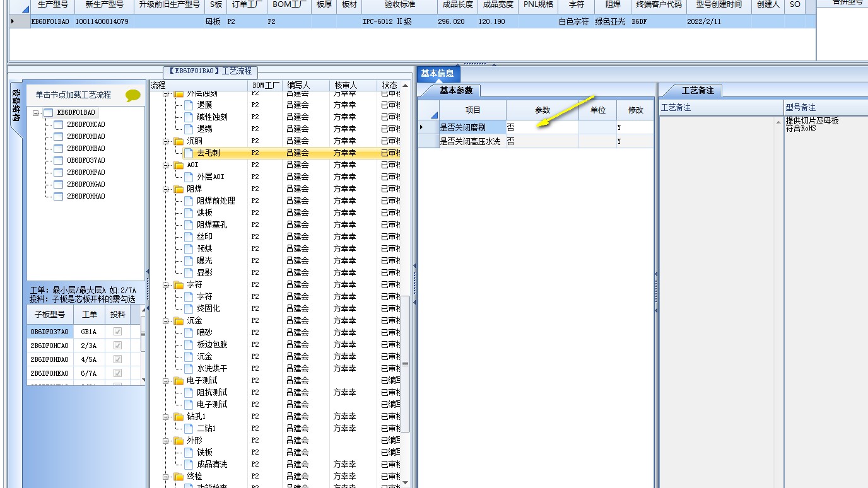This screenshot has height=488, width=868.
Task: Click the document icon beside 去毛刺
Action: 188,153
